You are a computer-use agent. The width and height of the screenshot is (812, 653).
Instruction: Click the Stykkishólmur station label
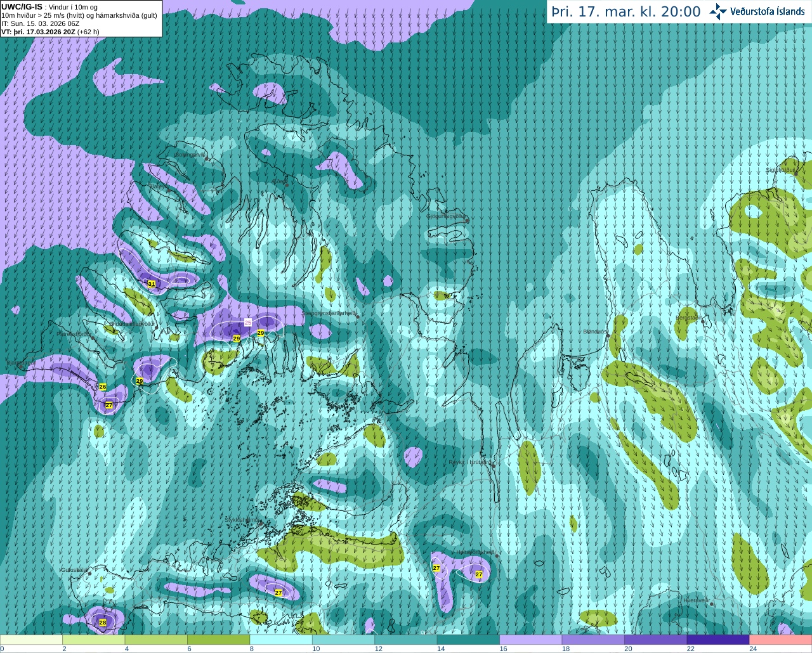click(241, 519)
